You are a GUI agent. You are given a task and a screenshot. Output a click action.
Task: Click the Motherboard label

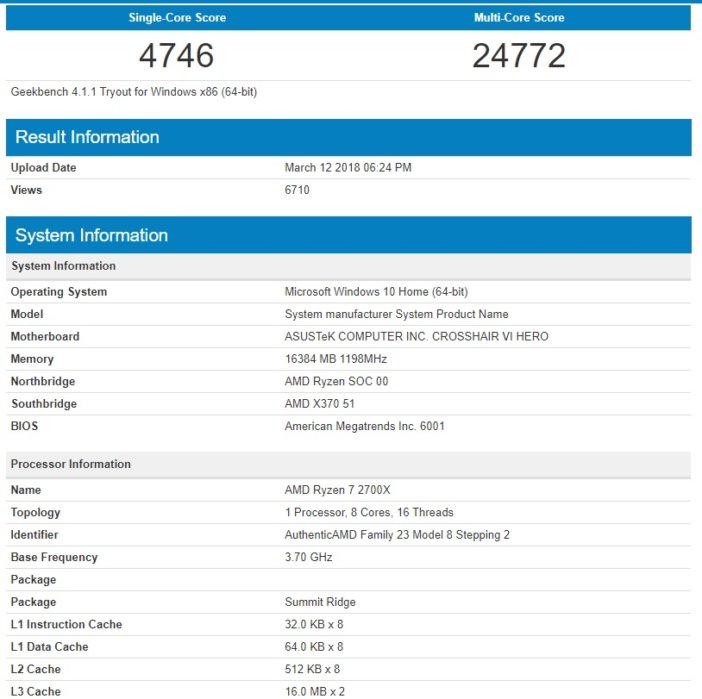pyautogui.click(x=45, y=336)
